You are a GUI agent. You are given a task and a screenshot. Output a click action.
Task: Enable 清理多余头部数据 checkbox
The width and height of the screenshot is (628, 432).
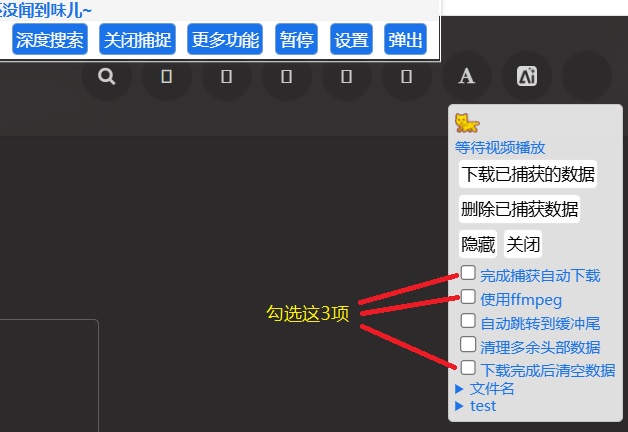pyautogui.click(x=468, y=344)
